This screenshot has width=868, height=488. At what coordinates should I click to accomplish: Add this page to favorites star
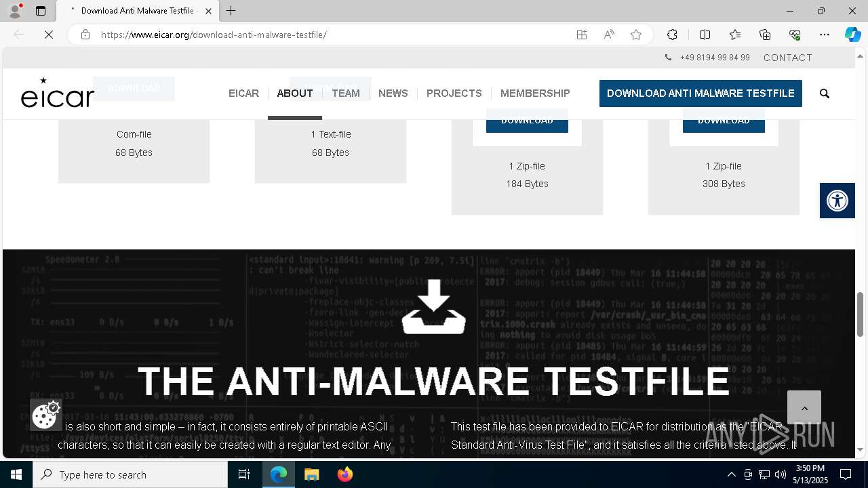(636, 35)
